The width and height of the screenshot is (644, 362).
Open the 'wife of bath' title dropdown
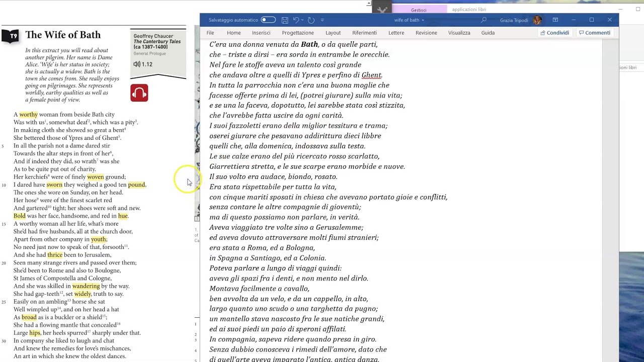[x=423, y=20]
